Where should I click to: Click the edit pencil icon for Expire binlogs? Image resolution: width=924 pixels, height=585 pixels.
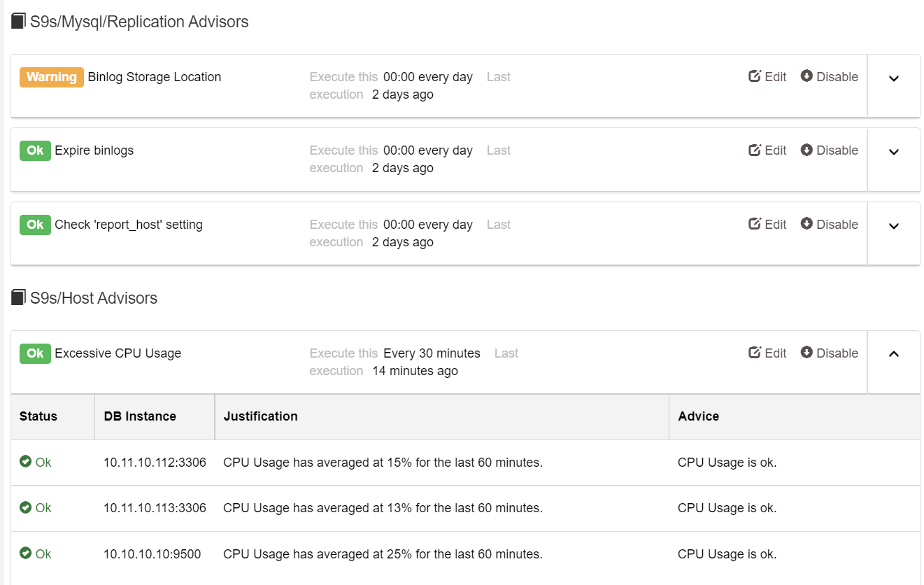click(755, 150)
